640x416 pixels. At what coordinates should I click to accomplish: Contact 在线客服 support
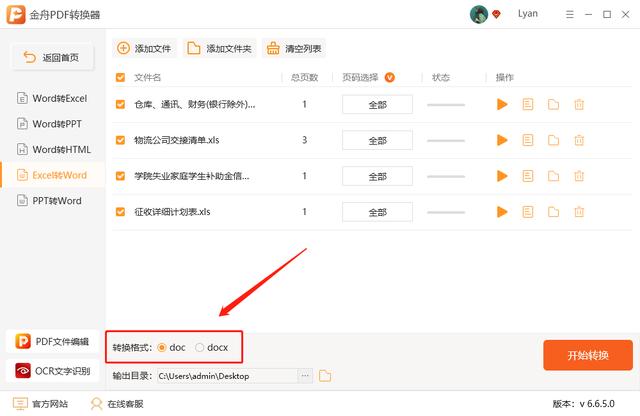point(117,404)
